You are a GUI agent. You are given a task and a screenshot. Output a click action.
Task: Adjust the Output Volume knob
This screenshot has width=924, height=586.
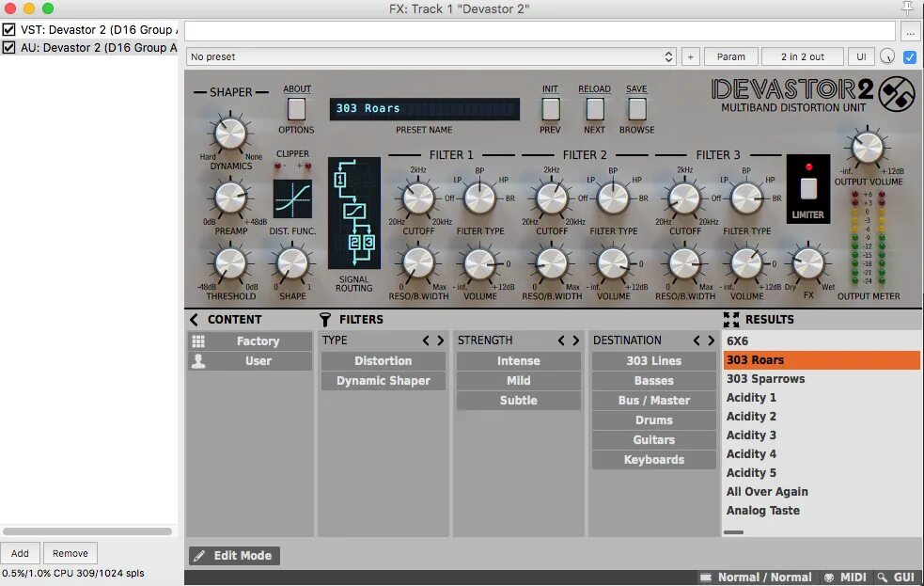868,148
